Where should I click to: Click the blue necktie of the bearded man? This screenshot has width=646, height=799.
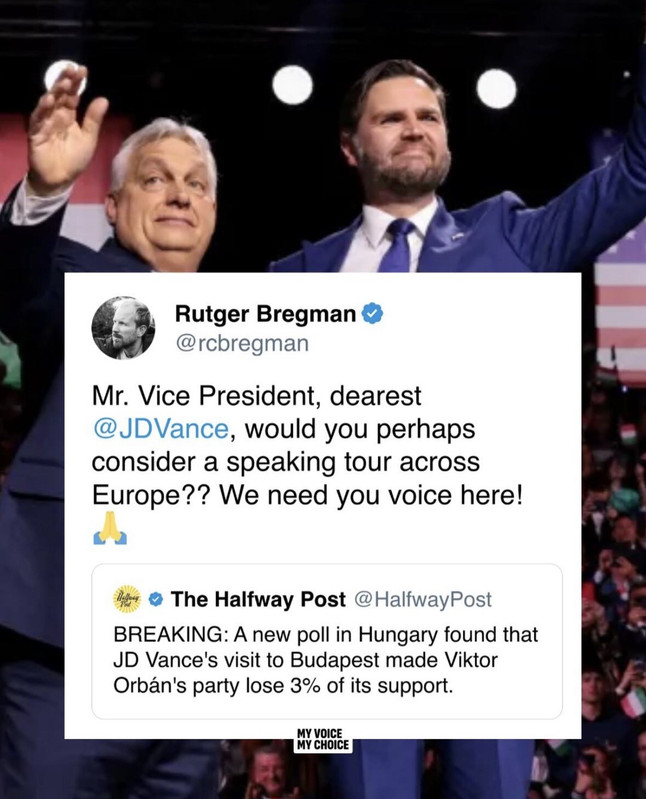[398, 245]
